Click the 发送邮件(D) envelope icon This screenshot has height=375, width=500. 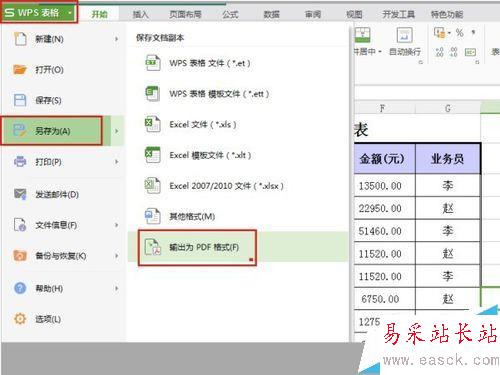pyautogui.click(x=20, y=194)
